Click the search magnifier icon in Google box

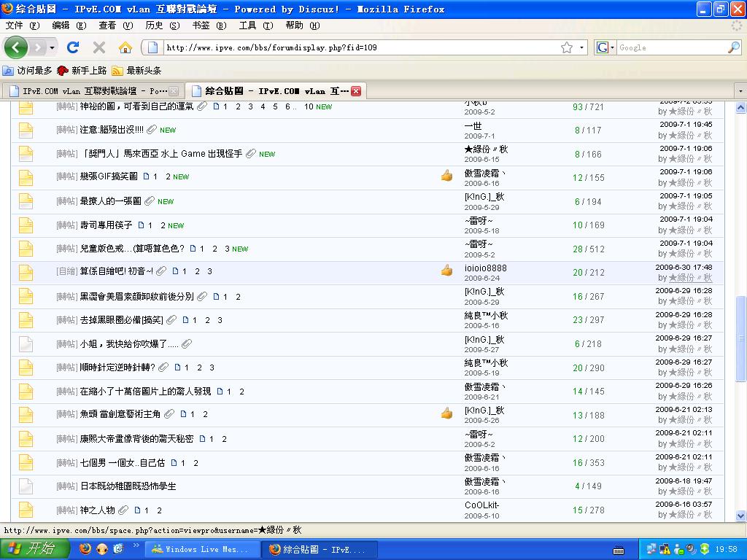pyautogui.click(x=734, y=47)
